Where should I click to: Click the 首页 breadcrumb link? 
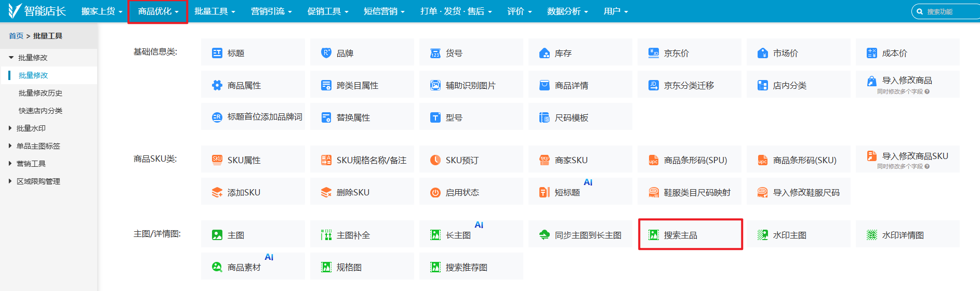tap(16, 36)
